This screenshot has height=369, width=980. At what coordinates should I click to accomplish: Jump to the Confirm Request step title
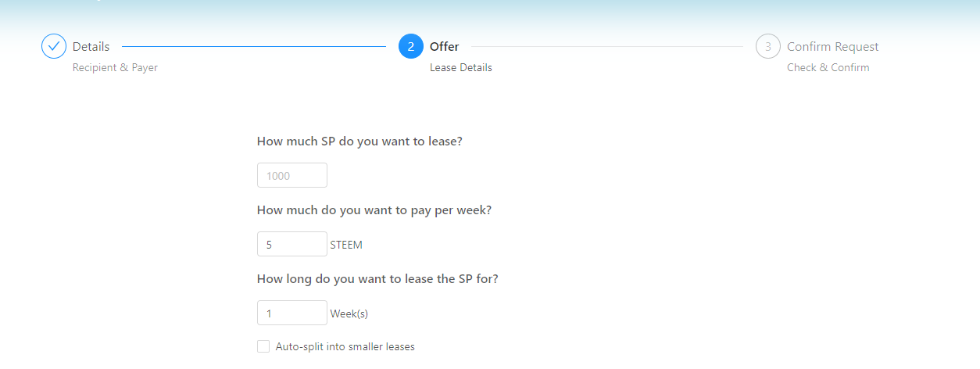click(832, 47)
